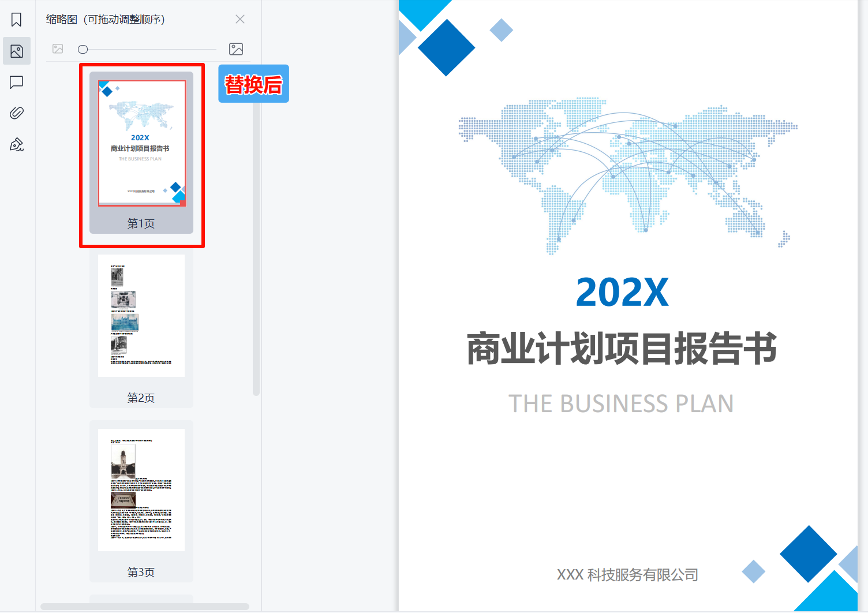Close the 缩略图 thumbnail panel
Screen dimensions: 868x613
click(x=240, y=20)
